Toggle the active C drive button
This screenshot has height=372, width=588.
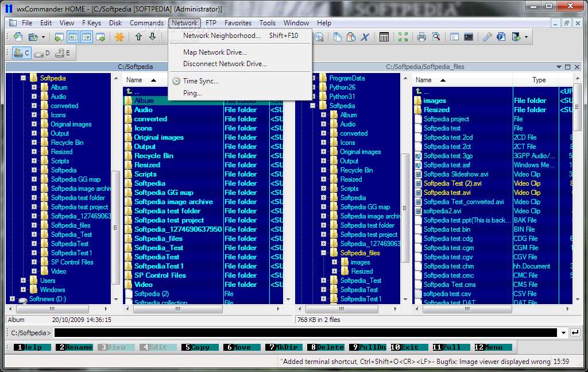pyautogui.click(x=21, y=53)
